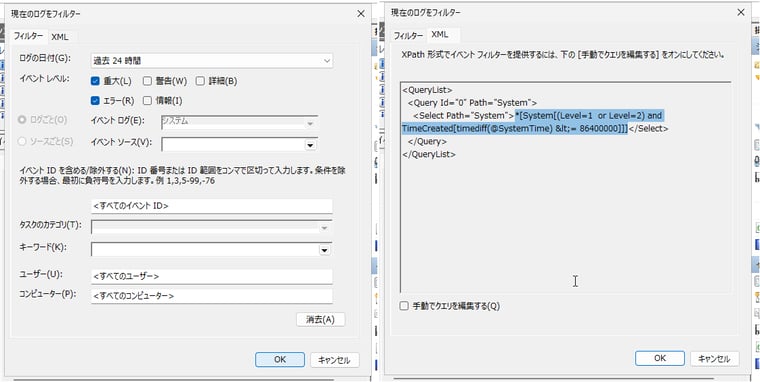760x382 pixels.
Task: Enable 詳細(B) event level checkbox
Action: coord(200,81)
